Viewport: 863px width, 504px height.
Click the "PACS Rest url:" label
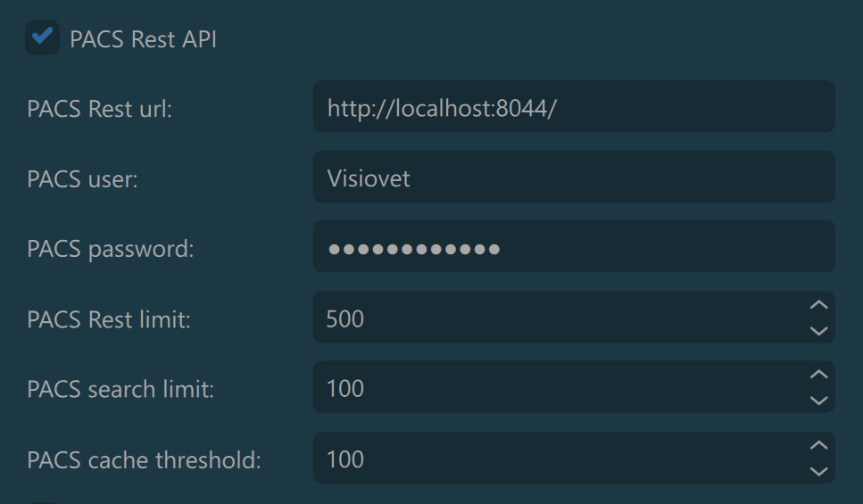(x=99, y=109)
